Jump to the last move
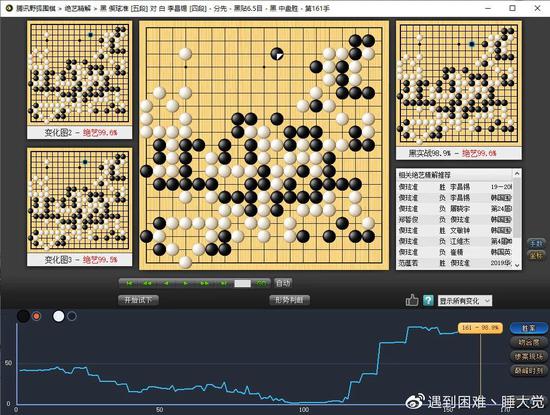Viewport: 550px width, 415px height. click(x=223, y=283)
